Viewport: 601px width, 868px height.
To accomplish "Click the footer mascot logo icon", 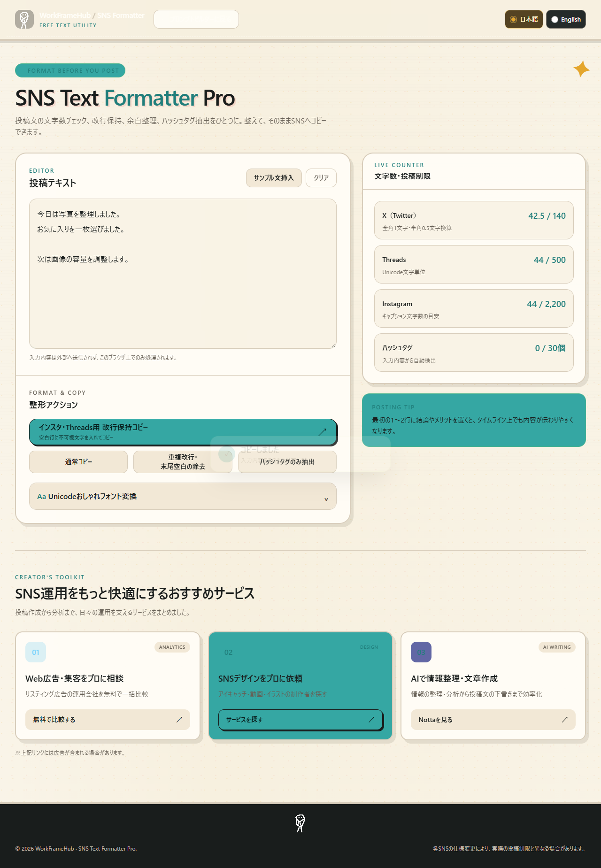I will [300, 823].
